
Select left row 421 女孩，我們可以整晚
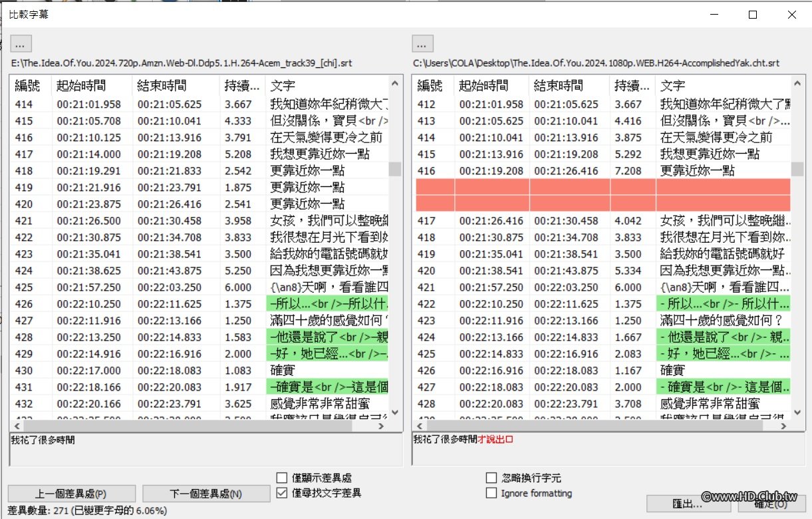click(x=200, y=221)
